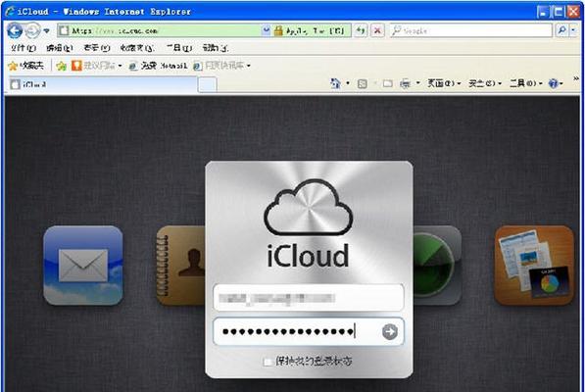Screen dimensions: 585x392
Task: Expand the Print options dropdown arrow
Action: click(417, 83)
